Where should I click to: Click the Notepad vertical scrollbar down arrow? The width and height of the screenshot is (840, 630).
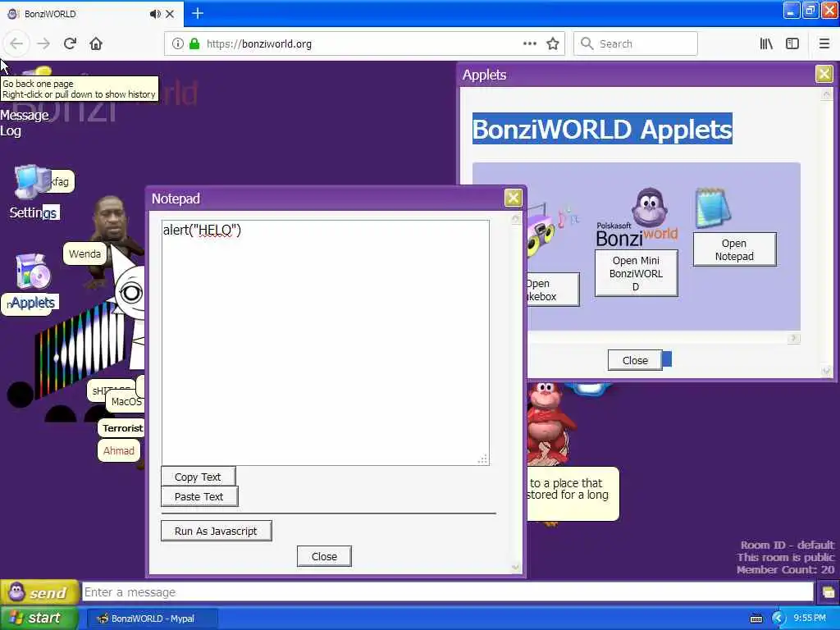click(515, 568)
